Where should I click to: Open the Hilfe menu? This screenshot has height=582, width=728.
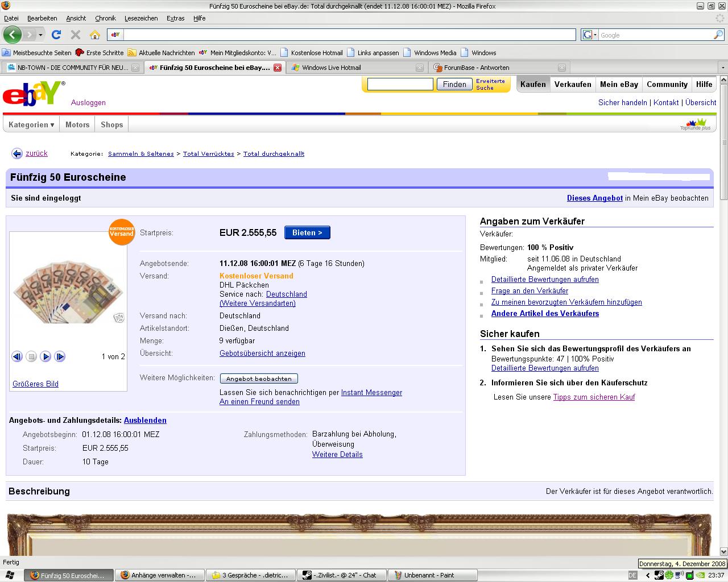tap(199, 18)
